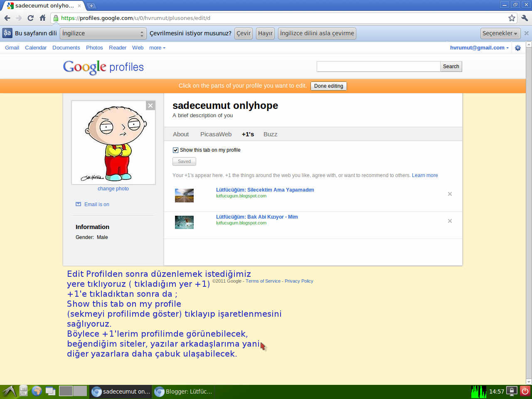The height and width of the screenshot is (399, 532).
Task: Open the hvrumut@gmail.com account menu
Action: 479,48
